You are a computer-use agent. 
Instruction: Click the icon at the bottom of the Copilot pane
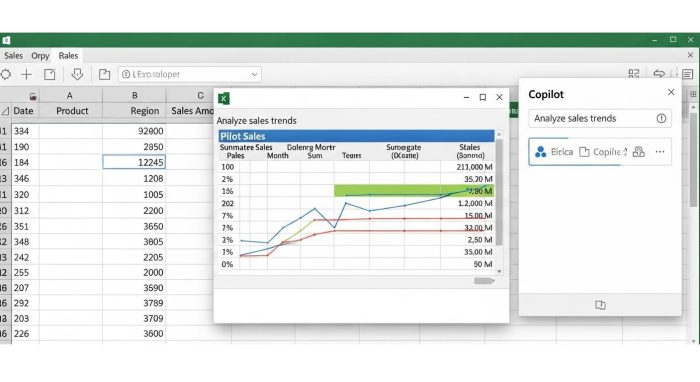pyautogui.click(x=600, y=305)
